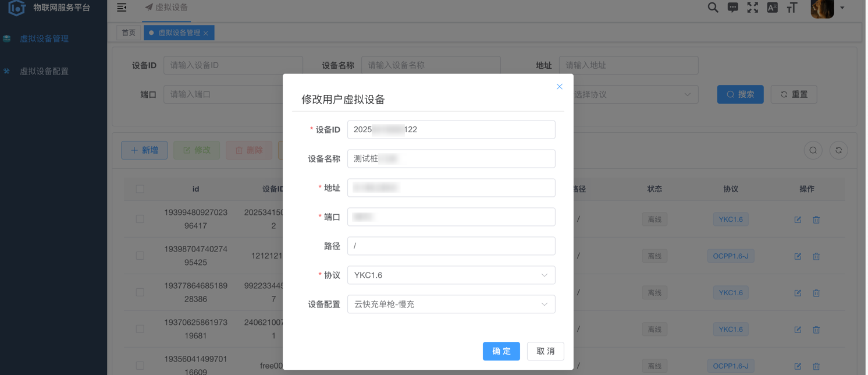
Task: Click the language switch icon
Action: click(x=771, y=8)
